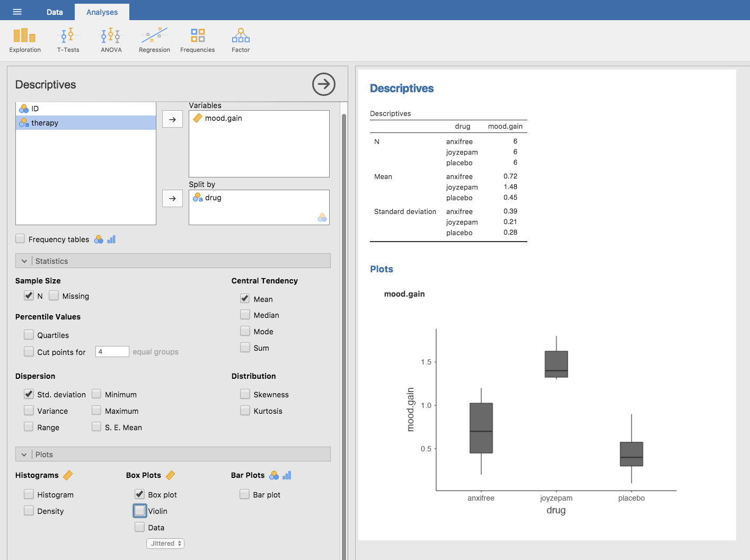Enable the Median checkbox
750x560 pixels.
[245, 315]
